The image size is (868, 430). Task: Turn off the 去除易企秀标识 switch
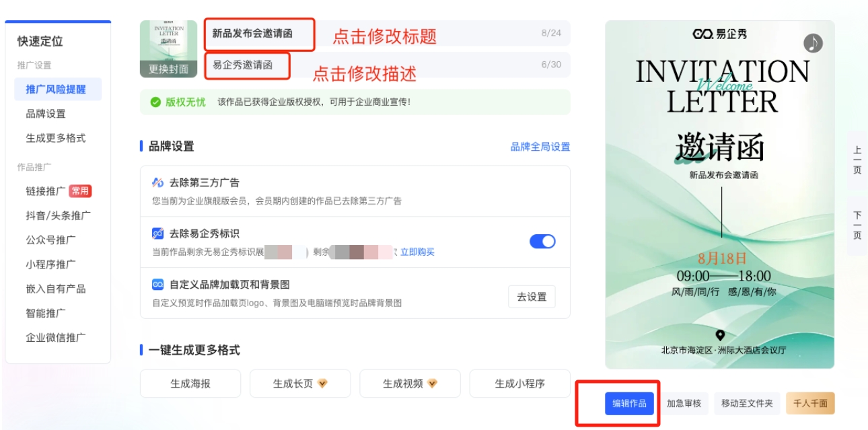(x=542, y=242)
